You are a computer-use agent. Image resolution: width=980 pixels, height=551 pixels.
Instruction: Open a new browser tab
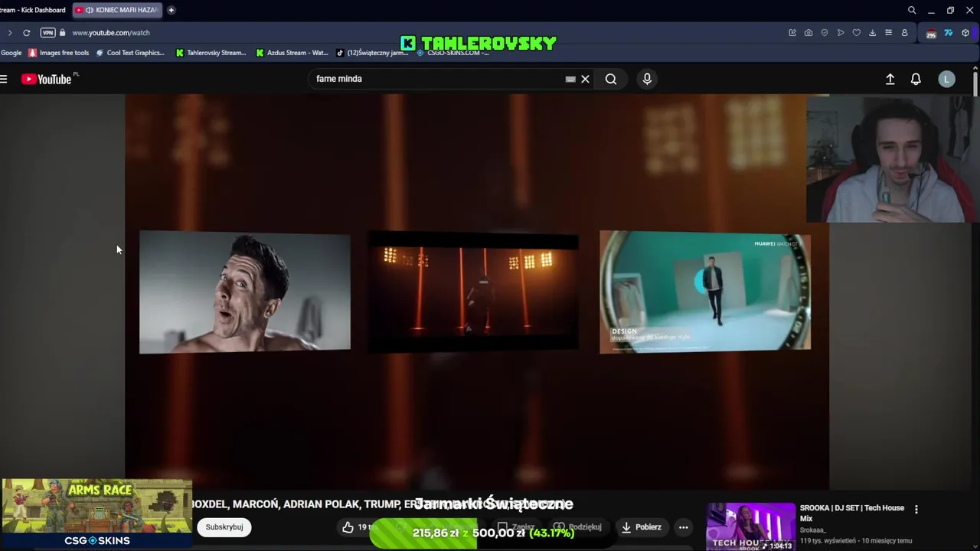171,10
